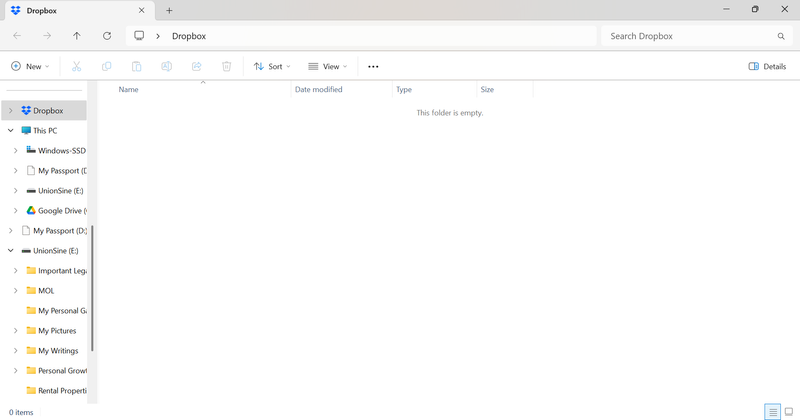Expand UnionSine (E:) under This PC
This screenshot has height=420, width=800.
[15, 191]
